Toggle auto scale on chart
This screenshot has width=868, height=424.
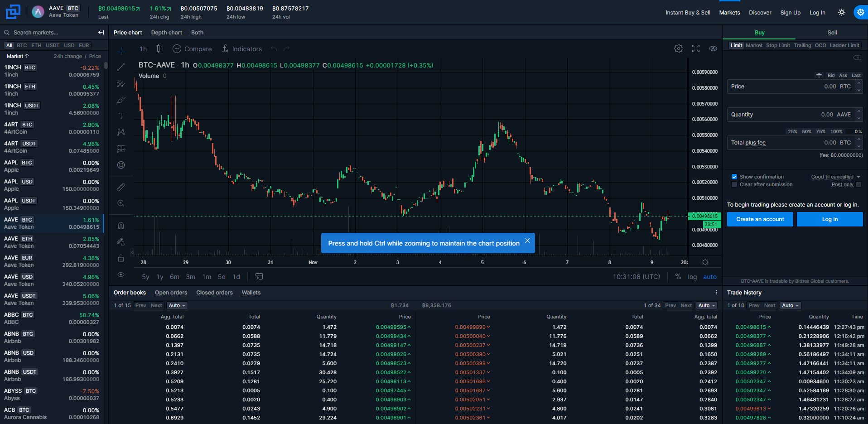[x=710, y=277]
